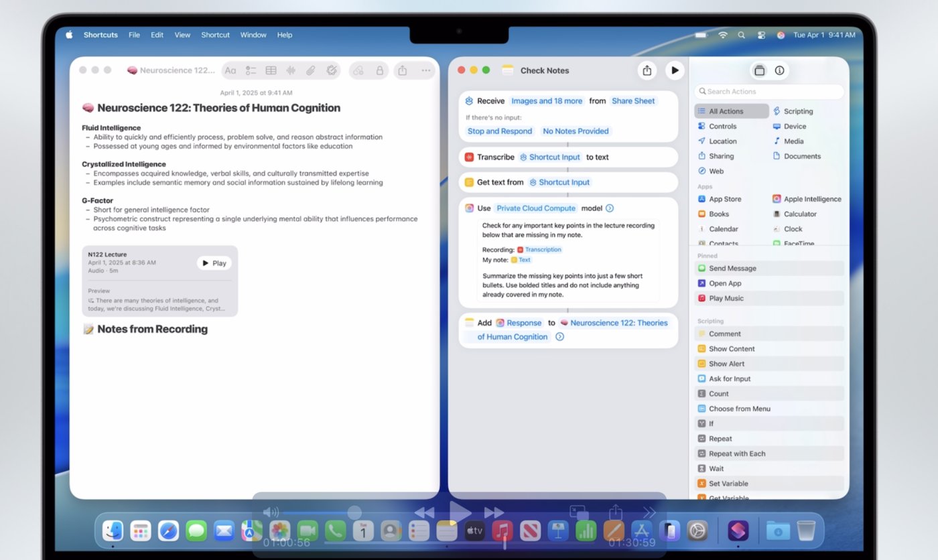938x560 pixels.
Task: Click the paperclip attachment icon
Action: click(311, 70)
